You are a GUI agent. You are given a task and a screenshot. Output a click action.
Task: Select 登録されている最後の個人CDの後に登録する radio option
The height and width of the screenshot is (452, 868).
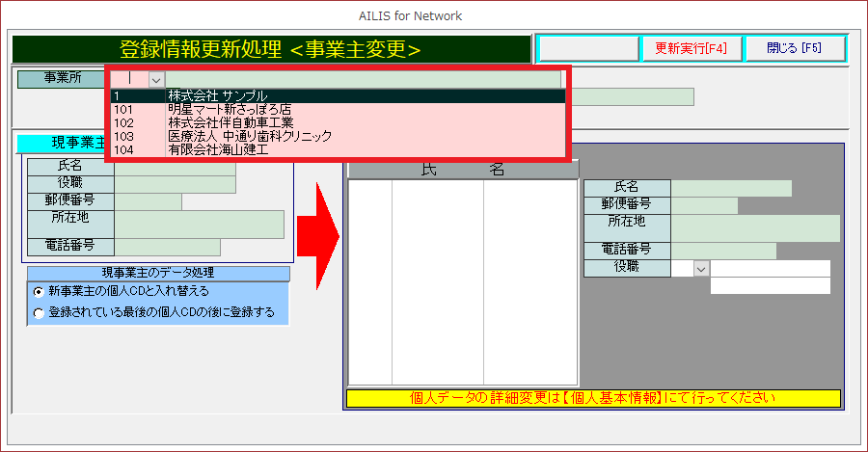[x=39, y=313]
